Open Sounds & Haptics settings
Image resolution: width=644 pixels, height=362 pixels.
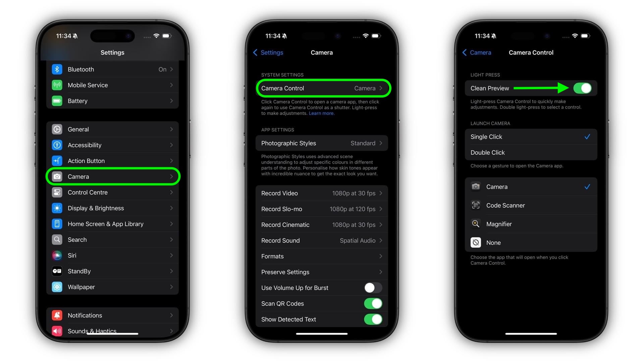[112, 330]
